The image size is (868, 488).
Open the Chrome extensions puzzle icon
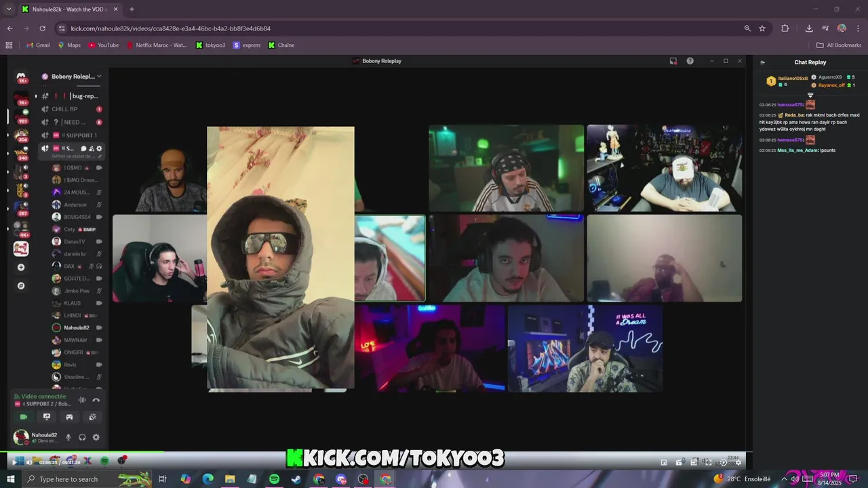pyautogui.click(x=785, y=28)
